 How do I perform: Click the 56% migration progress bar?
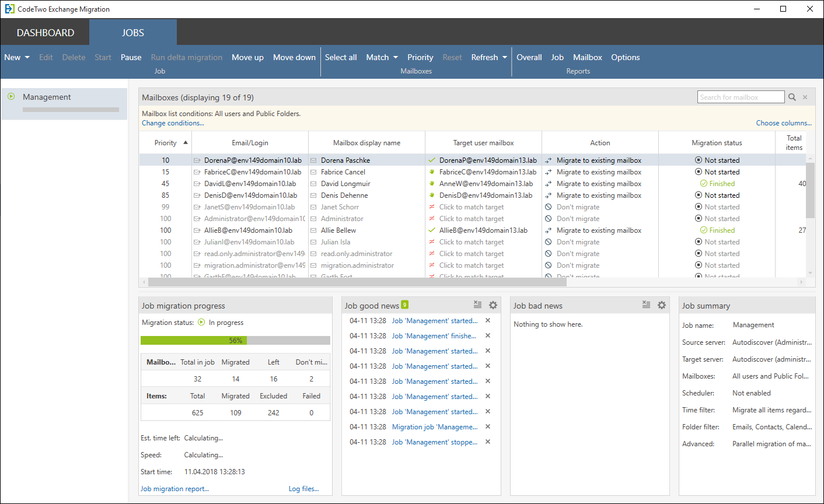[235, 340]
